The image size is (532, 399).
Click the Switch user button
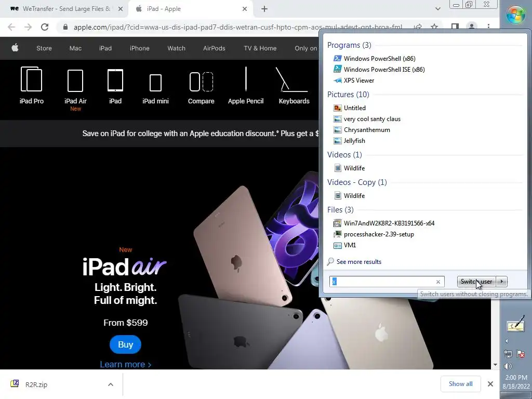476,282
